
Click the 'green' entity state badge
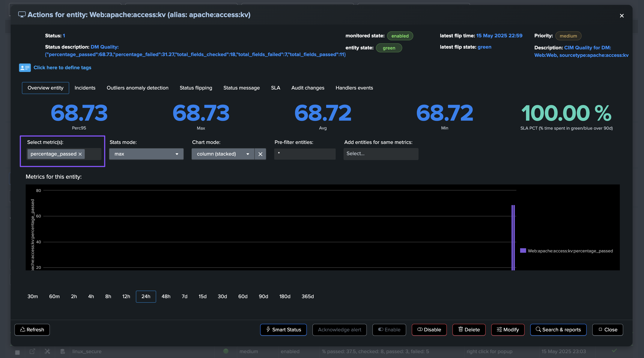coord(389,48)
